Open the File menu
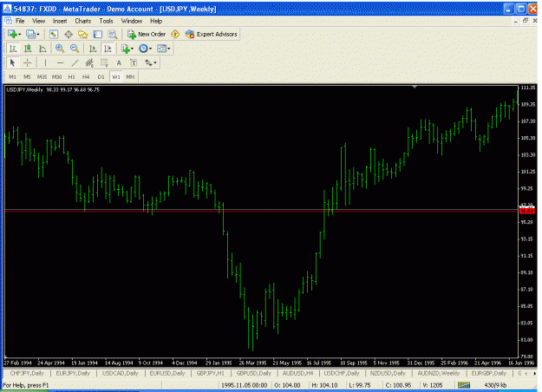This screenshot has width=542, height=392. click(x=20, y=21)
